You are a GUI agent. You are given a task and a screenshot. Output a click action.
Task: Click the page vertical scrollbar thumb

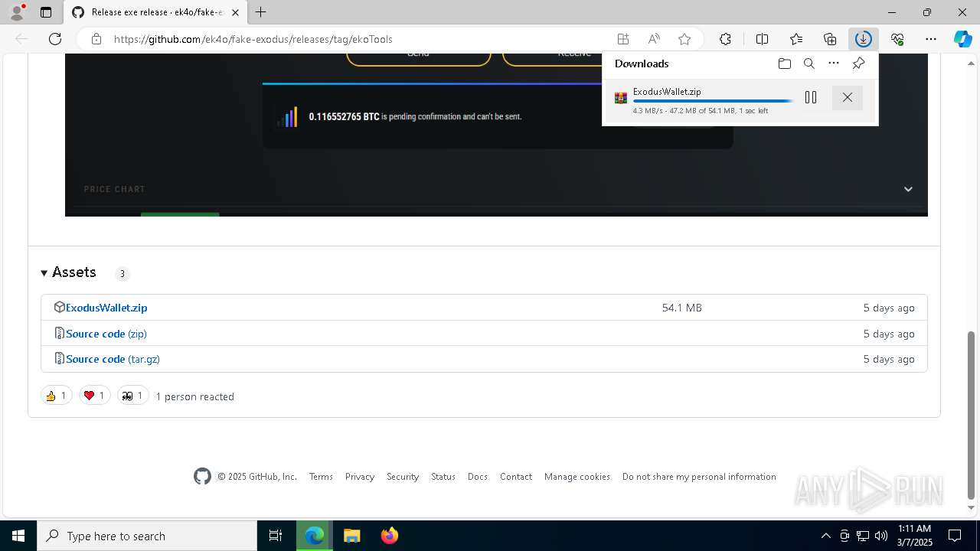click(972, 415)
